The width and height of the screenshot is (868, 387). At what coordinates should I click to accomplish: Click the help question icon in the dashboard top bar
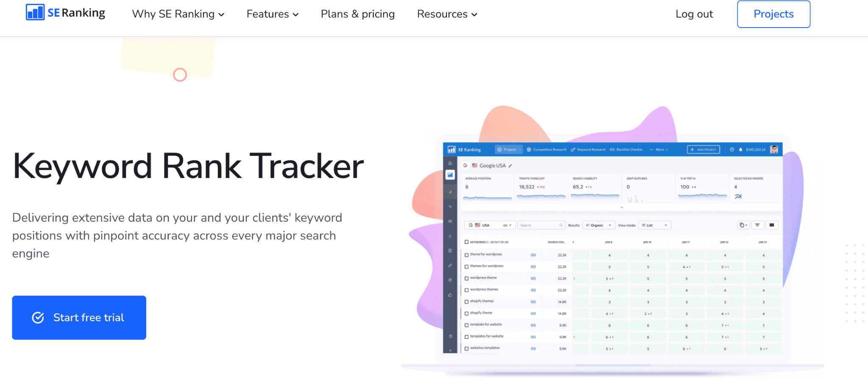pyautogui.click(x=732, y=150)
